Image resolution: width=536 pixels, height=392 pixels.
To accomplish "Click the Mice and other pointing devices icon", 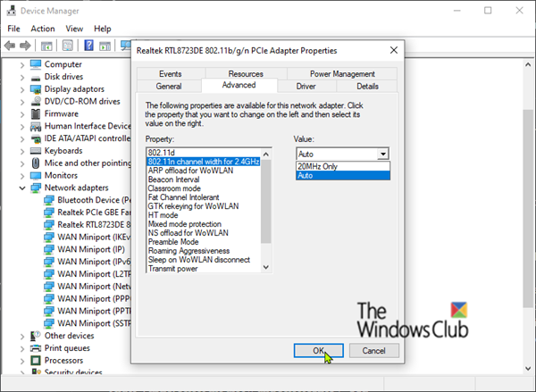I will coord(36,163).
